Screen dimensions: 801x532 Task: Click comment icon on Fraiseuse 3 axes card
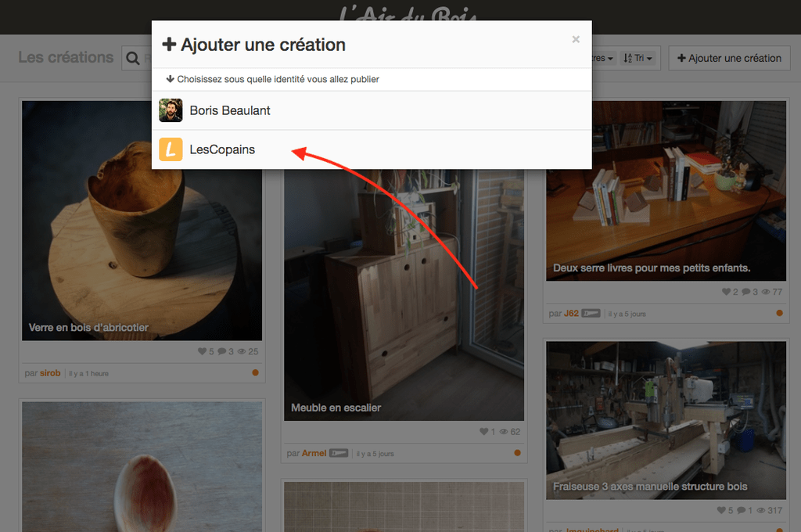point(742,511)
